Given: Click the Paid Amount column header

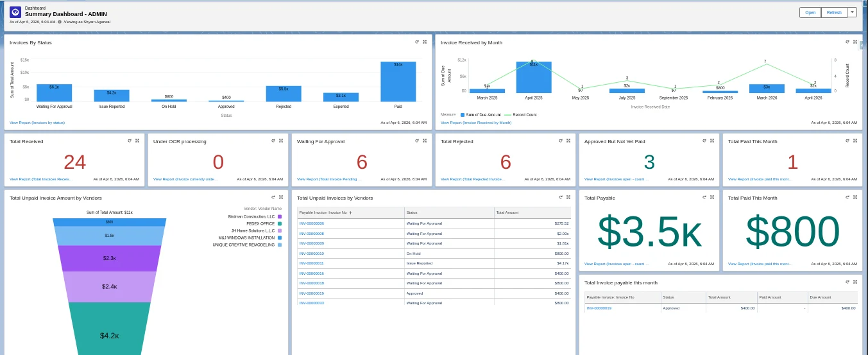Looking at the screenshot, I should (x=781, y=297).
